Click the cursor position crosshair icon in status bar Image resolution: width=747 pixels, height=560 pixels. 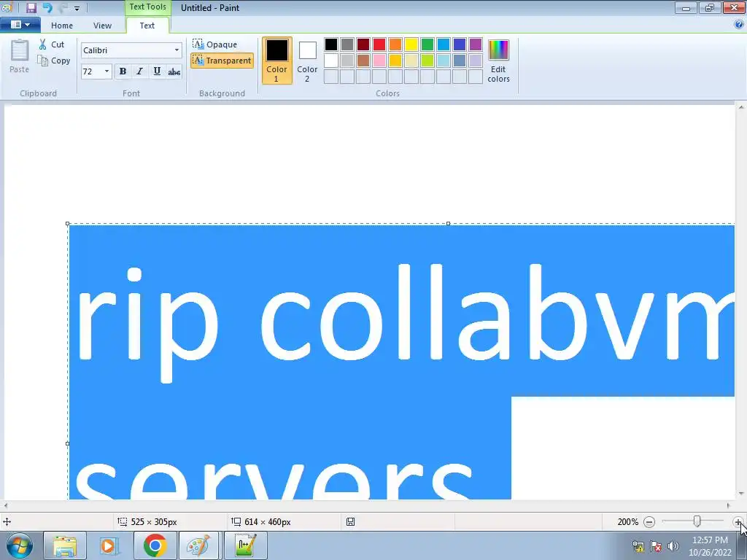pyautogui.click(x=7, y=522)
